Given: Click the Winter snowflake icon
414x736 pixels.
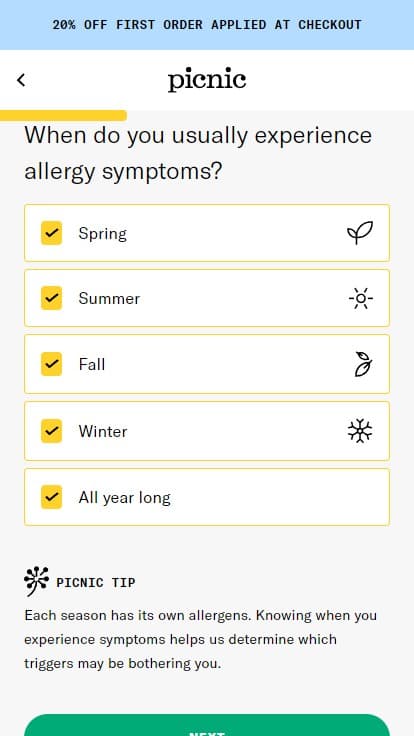Looking at the screenshot, I should point(360,431).
